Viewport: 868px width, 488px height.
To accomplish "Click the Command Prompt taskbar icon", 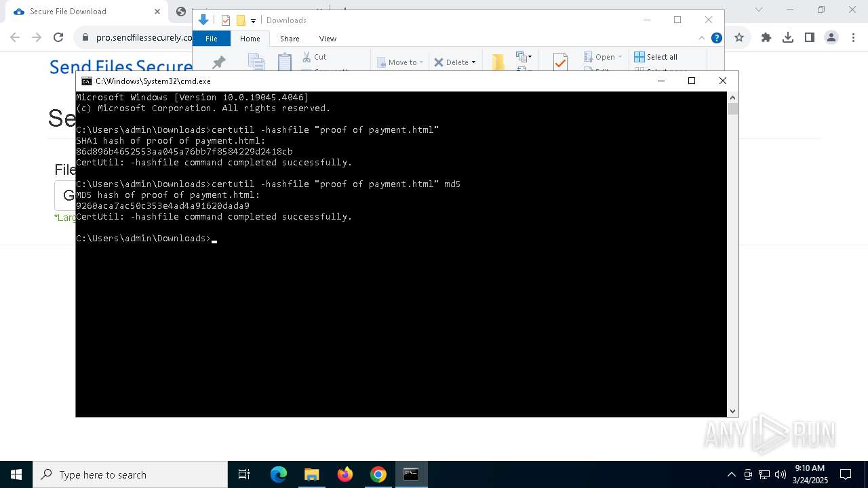I will coord(411,474).
